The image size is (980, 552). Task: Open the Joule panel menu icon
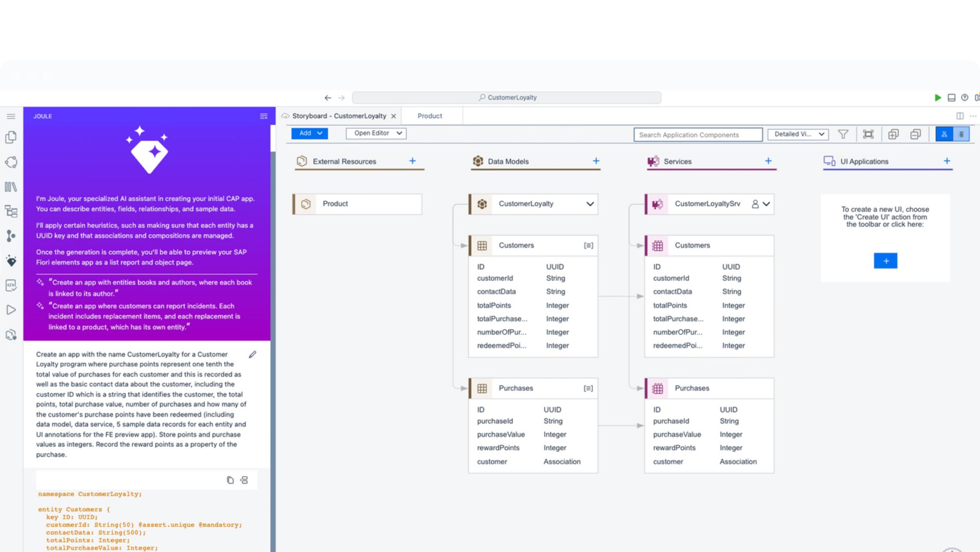point(263,116)
